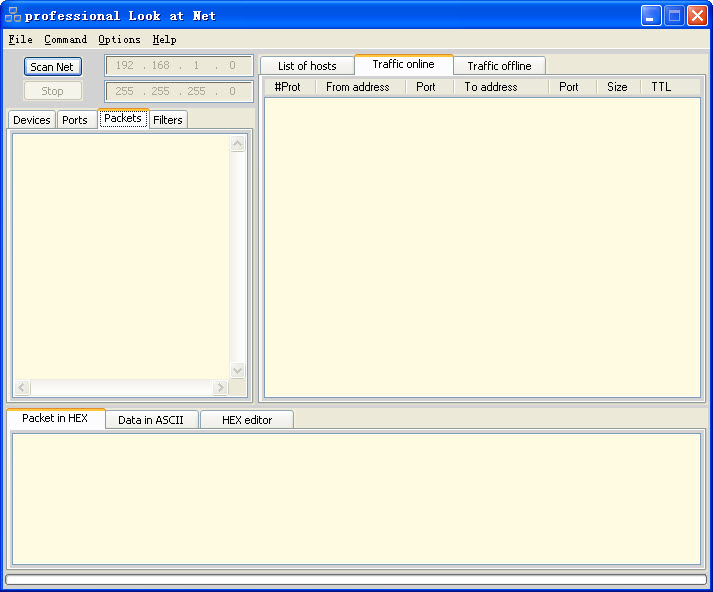The image size is (713, 592).
Task: Open the Command menu
Action: click(65, 40)
